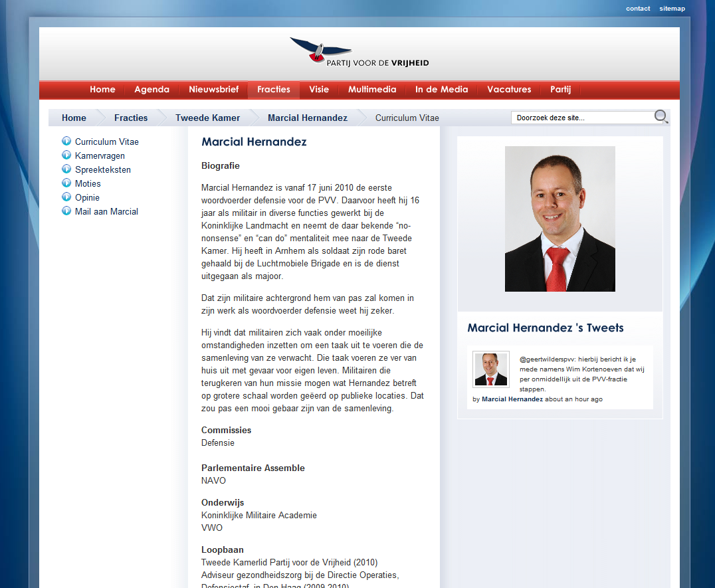Open the sitemap link
Image resolution: width=715 pixels, height=588 pixels.
pyautogui.click(x=672, y=9)
